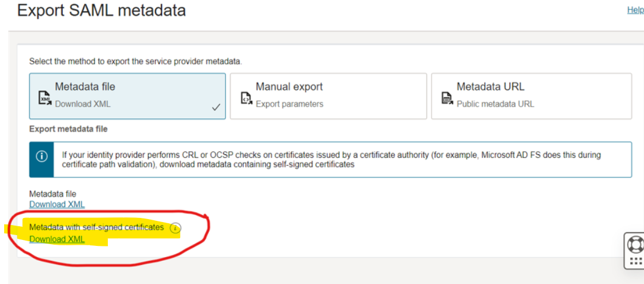Click the Export SAML metadata page heading
The height and width of the screenshot is (284, 644).
pos(101,11)
